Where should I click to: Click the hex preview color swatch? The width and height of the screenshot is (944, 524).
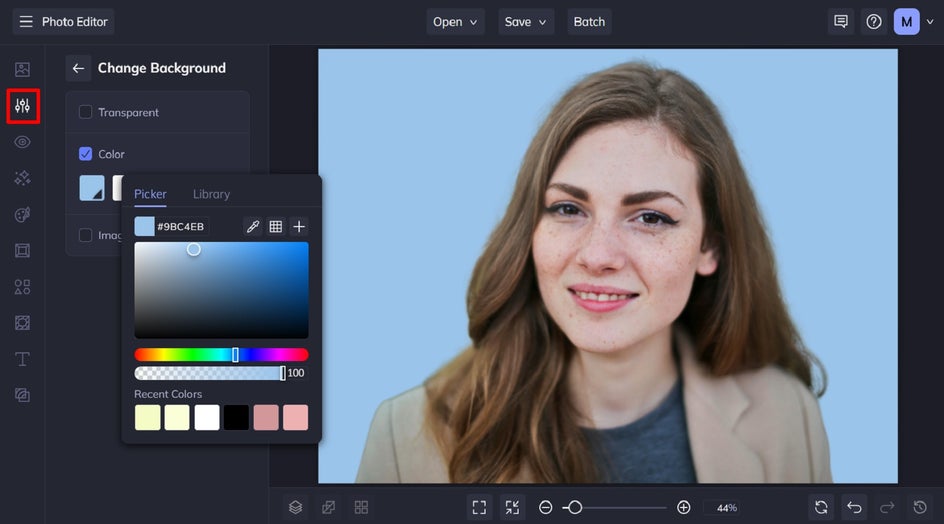pyautogui.click(x=144, y=226)
